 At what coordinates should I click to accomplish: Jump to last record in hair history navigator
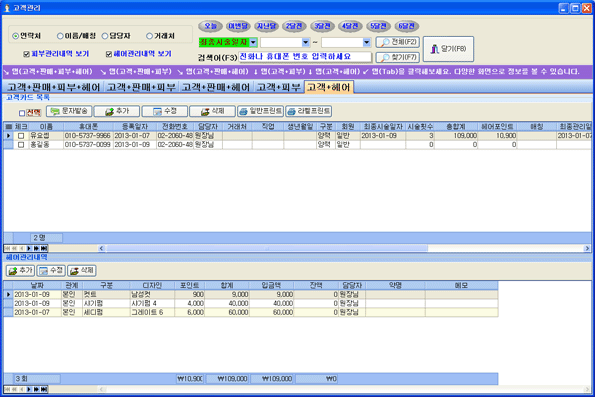pyautogui.click(x=44, y=389)
